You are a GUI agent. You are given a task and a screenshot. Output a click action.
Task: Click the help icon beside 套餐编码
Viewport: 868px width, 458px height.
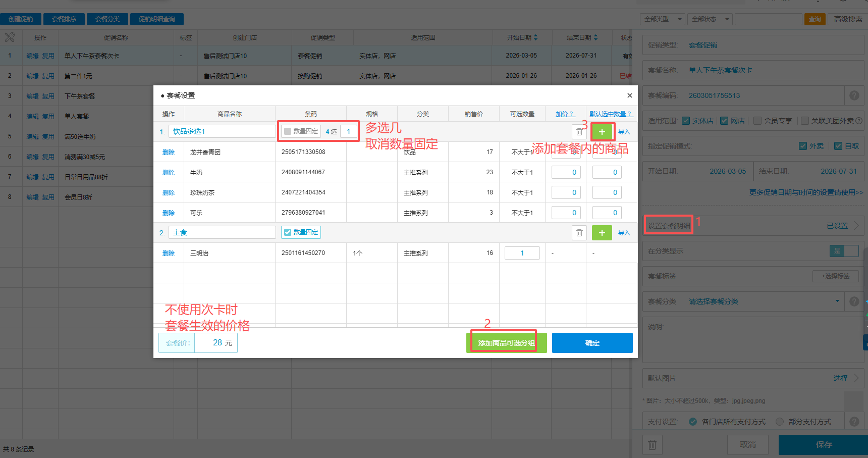pos(854,95)
